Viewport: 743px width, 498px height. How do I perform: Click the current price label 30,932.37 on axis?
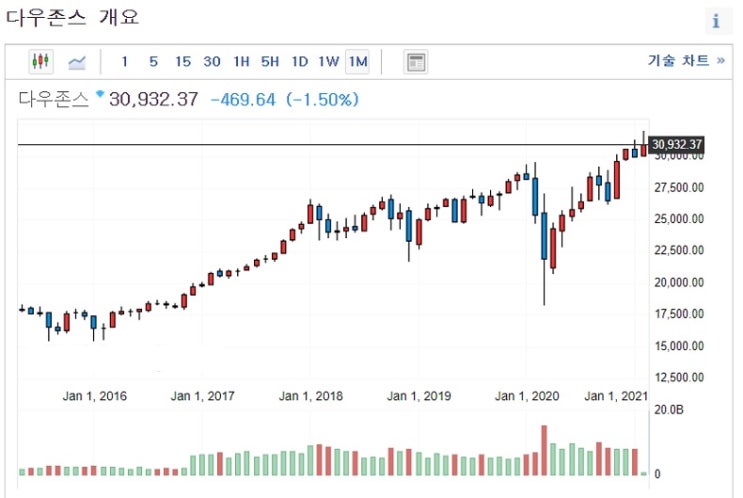677,145
